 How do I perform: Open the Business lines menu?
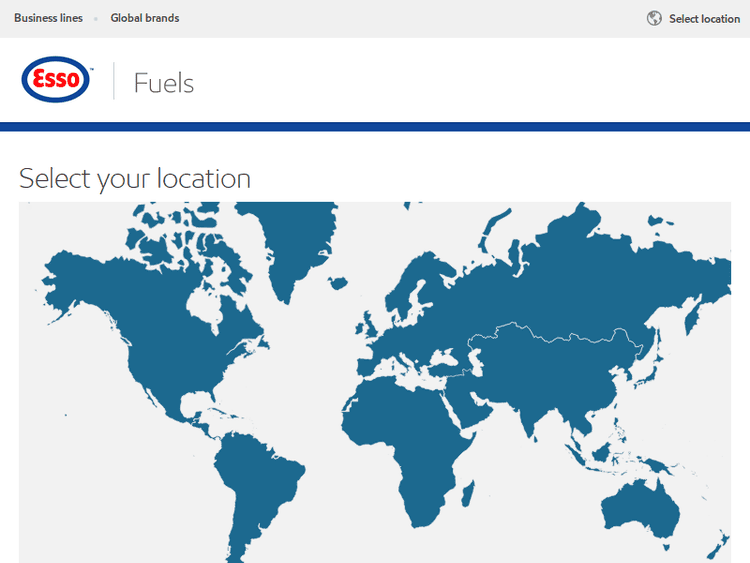click(x=48, y=18)
